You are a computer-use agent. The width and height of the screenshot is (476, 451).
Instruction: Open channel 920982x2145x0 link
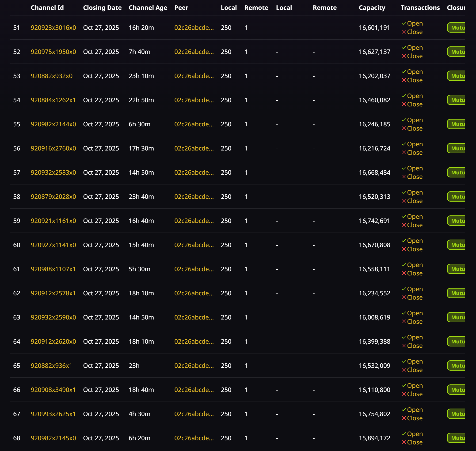tap(53, 438)
